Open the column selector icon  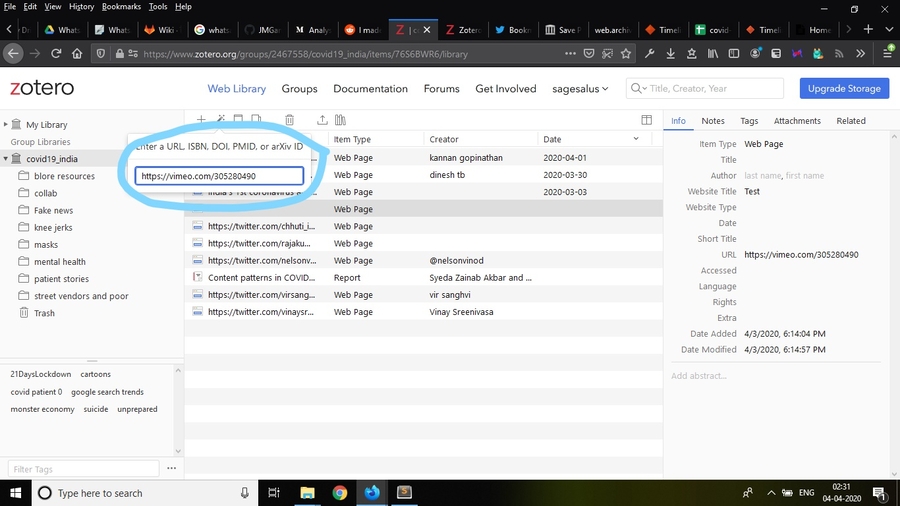pyautogui.click(x=646, y=120)
